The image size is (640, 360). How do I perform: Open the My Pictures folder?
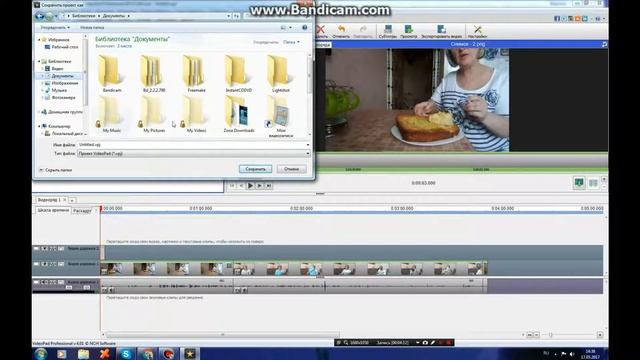[153, 114]
